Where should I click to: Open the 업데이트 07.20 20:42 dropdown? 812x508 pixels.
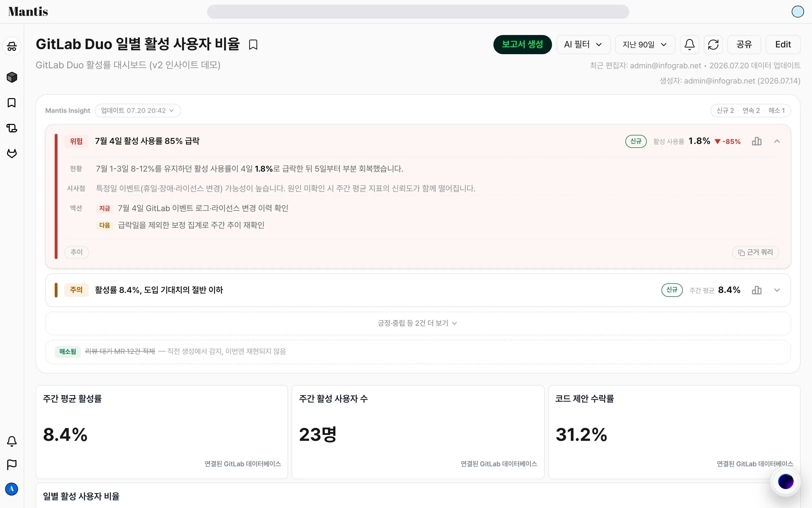point(138,111)
